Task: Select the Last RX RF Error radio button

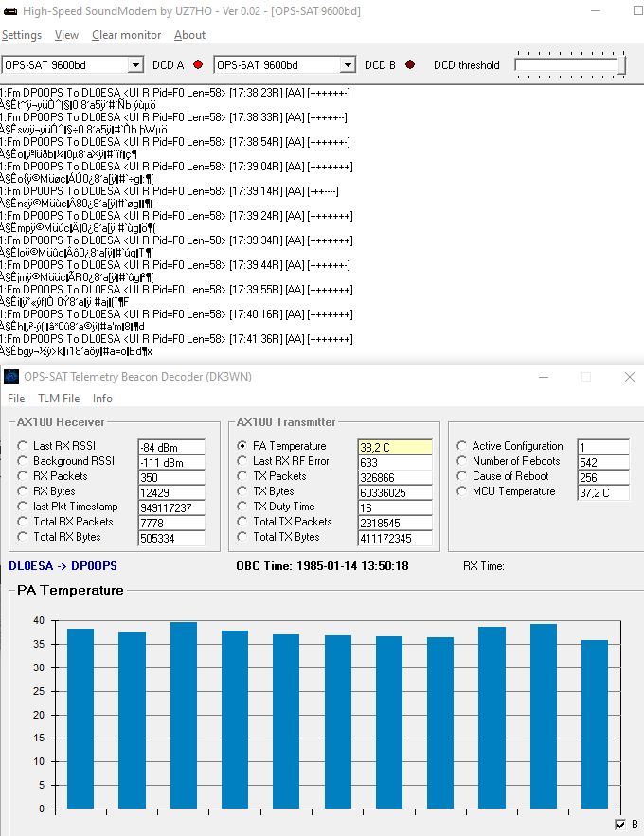Action: click(242, 461)
